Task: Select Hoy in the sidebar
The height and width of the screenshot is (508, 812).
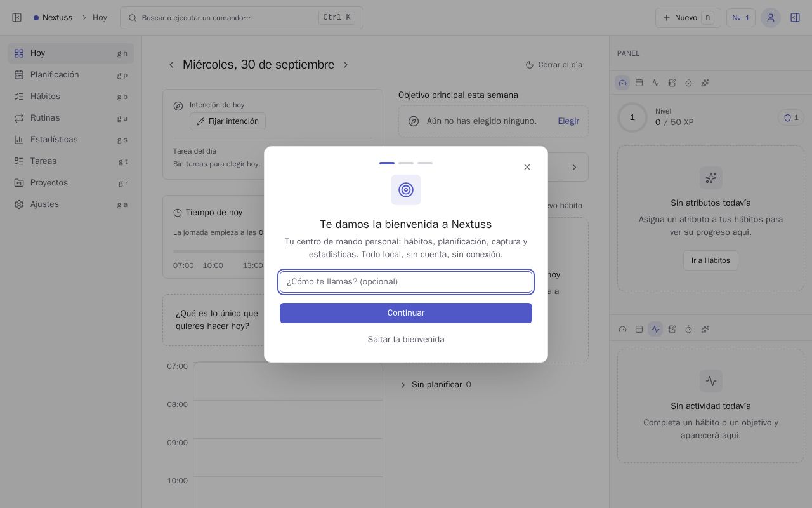Action: click(x=71, y=53)
